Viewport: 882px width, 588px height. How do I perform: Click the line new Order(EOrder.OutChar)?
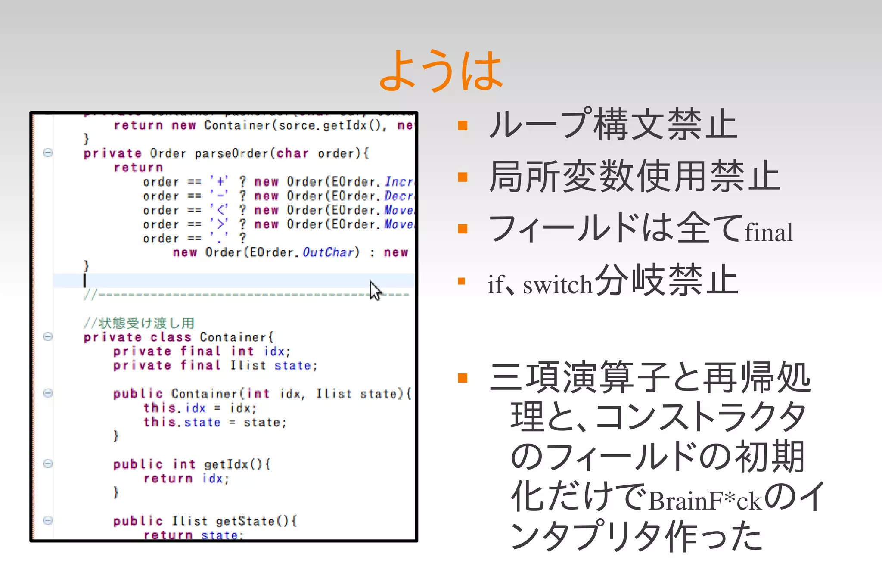290,252
